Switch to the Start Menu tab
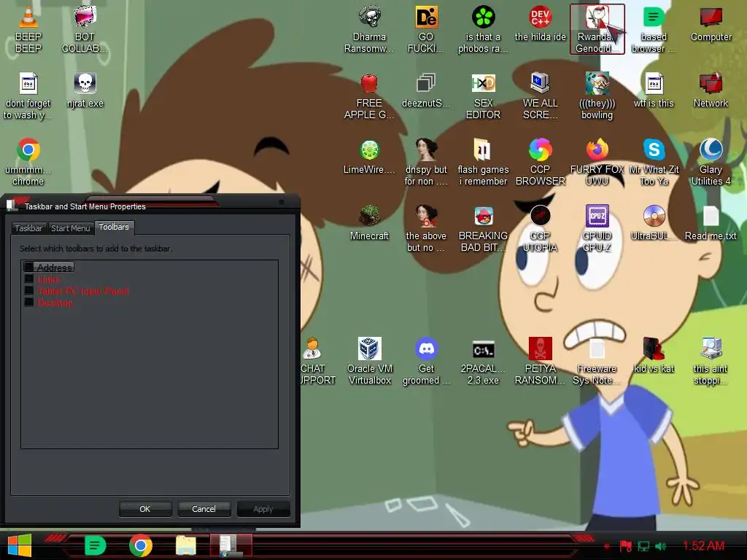747x560 pixels. 71,228
